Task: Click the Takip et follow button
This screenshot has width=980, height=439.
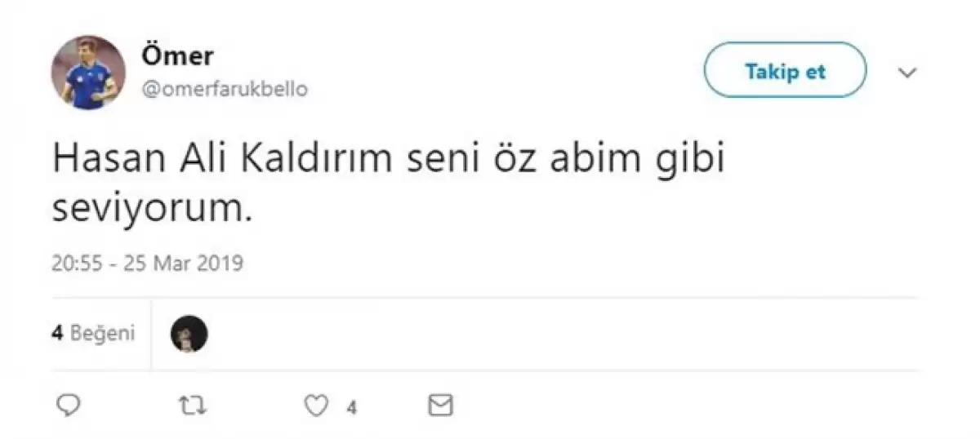Action: coord(784,71)
